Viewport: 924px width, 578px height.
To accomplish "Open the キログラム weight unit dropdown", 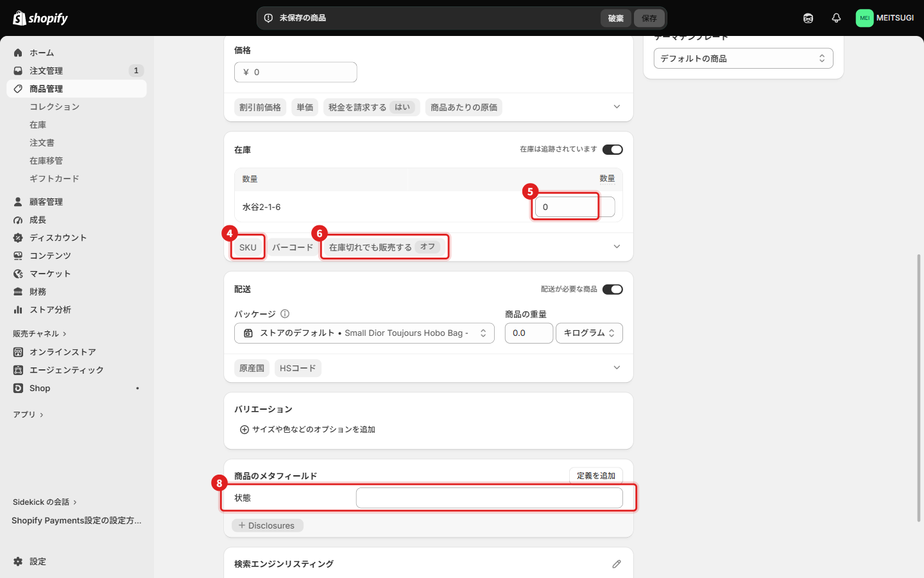I will tap(589, 333).
